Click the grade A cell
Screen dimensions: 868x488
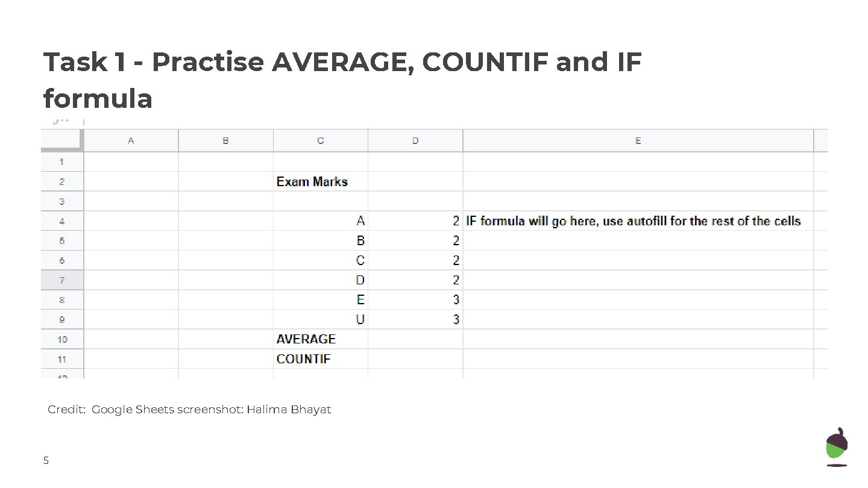click(360, 221)
